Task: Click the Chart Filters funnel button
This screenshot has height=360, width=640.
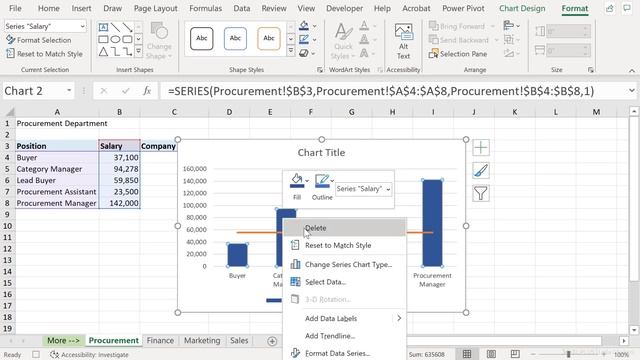Action: coord(481,193)
